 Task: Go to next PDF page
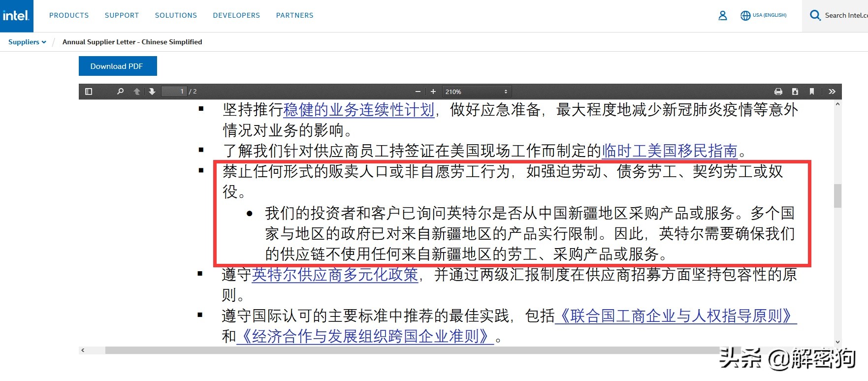point(152,92)
